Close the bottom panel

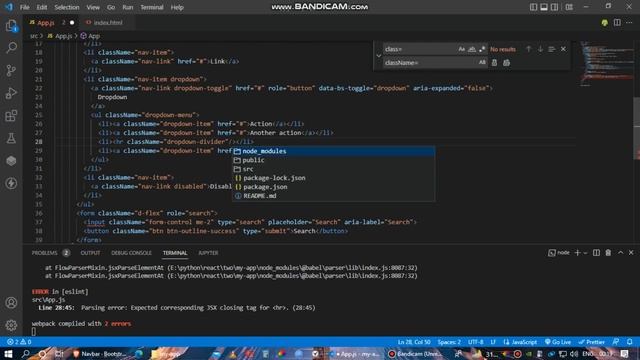point(631,253)
